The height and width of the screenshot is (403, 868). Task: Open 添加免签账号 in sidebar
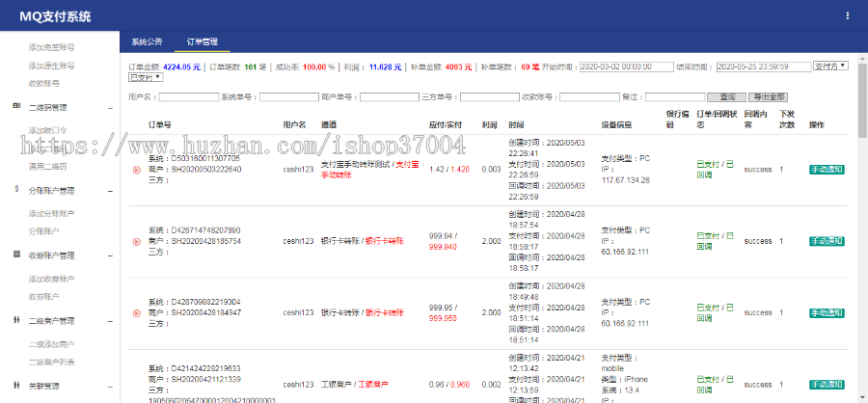(51, 47)
